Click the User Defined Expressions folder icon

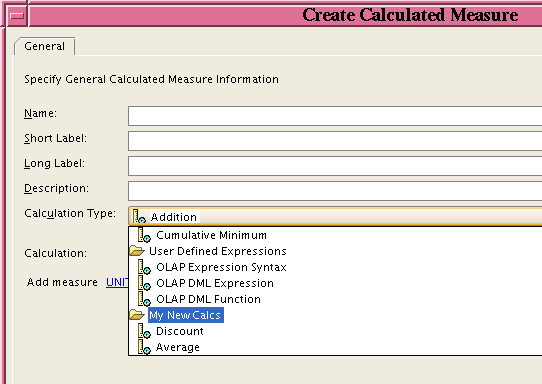click(137, 251)
